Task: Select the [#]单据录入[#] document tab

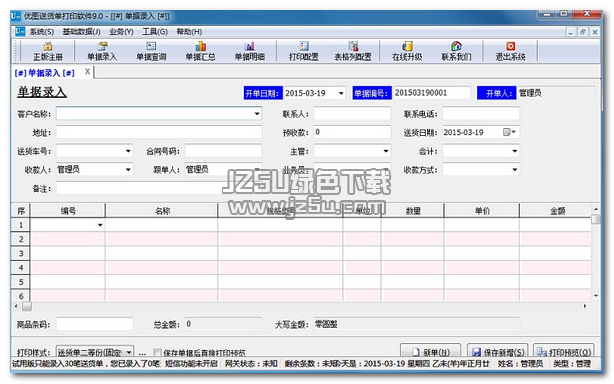Action: pyautogui.click(x=44, y=73)
